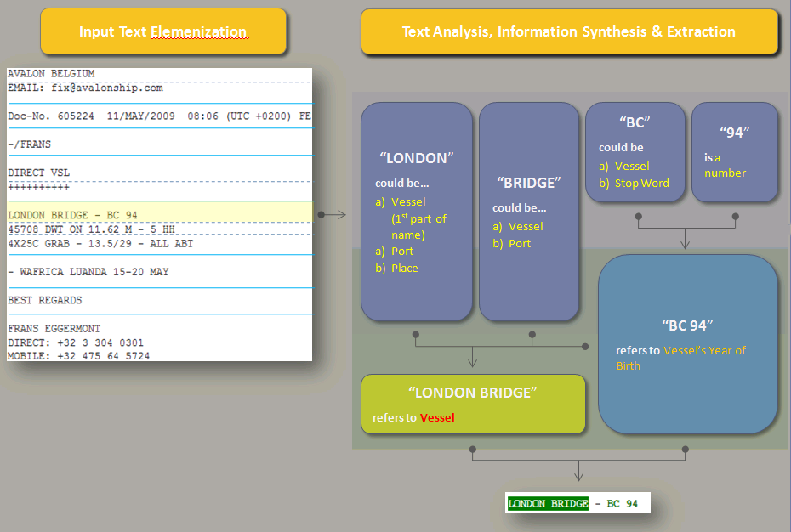Click the red word Vessel
This screenshot has height=532, width=791.
coord(437,417)
